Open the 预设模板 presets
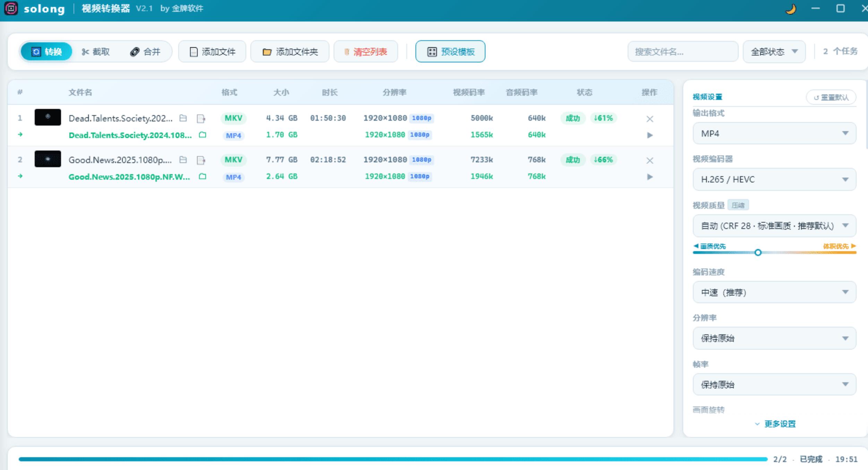This screenshot has width=868, height=470. (450, 52)
